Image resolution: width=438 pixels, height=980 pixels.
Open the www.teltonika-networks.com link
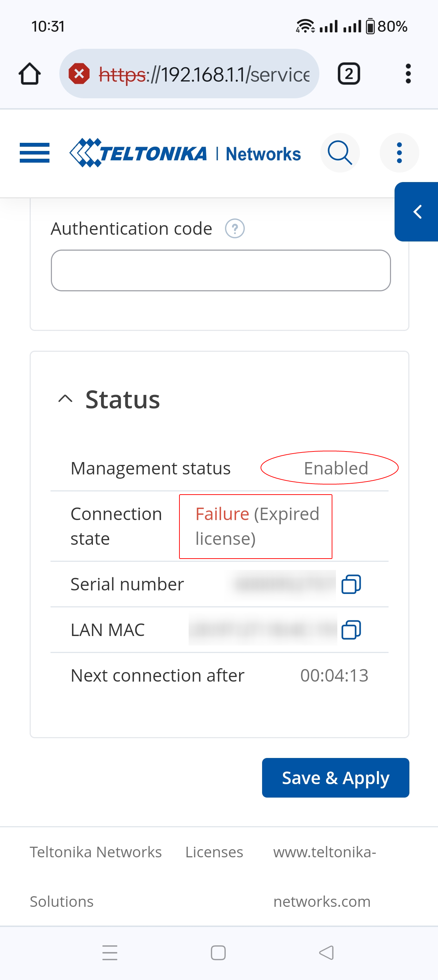click(x=324, y=876)
